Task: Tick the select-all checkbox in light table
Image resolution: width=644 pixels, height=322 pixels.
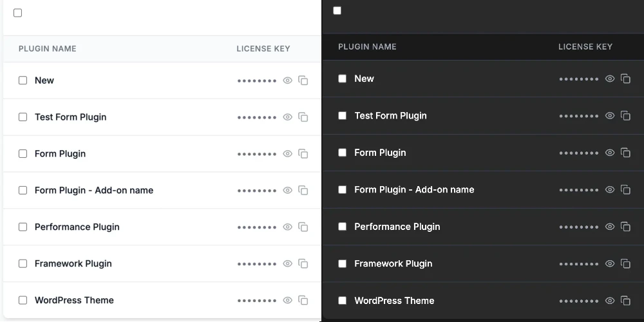Action: click(18, 13)
